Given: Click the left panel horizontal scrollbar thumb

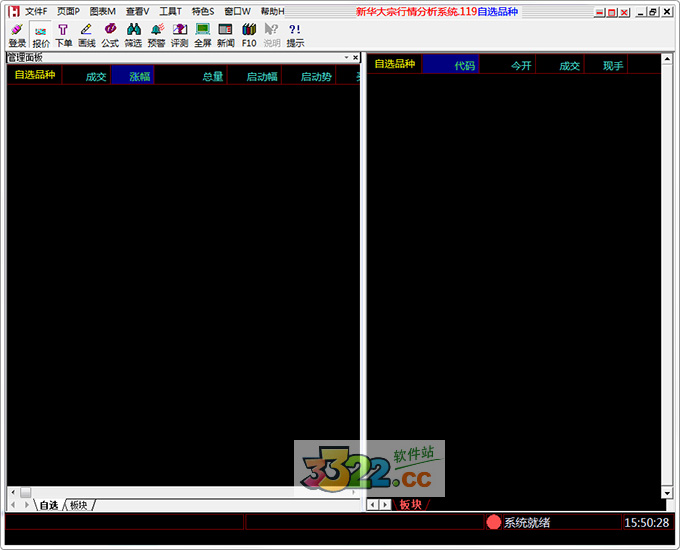Looking at the screenshot, I should (26, 492).
